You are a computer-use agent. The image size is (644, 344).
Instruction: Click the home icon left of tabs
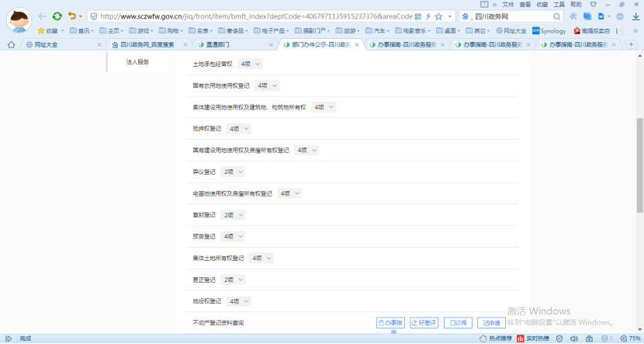click(10, 44)
